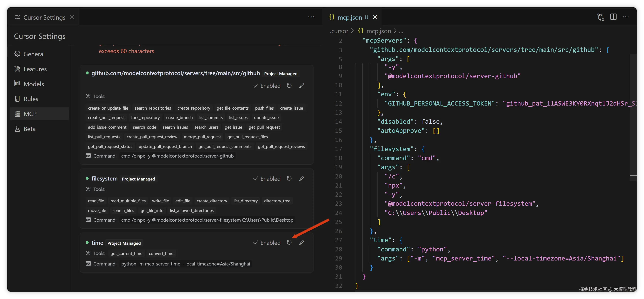Click the get_current_time tool chip
The height and width of the screenshot is (299, 644).
click(x=126, y=253)
